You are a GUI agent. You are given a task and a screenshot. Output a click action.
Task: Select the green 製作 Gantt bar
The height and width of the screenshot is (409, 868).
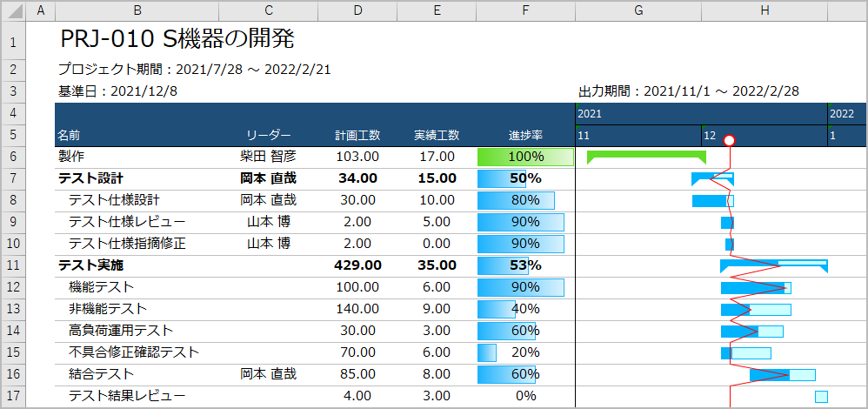(x=646, y=155)
